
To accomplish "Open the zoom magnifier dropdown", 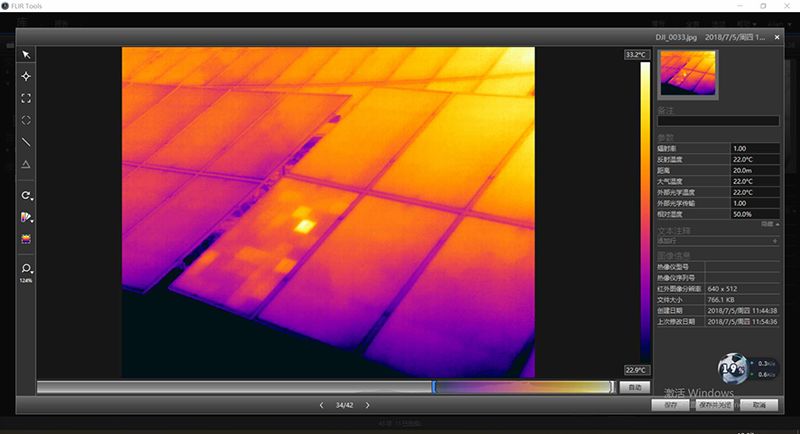I will click(x=27, y=268).
